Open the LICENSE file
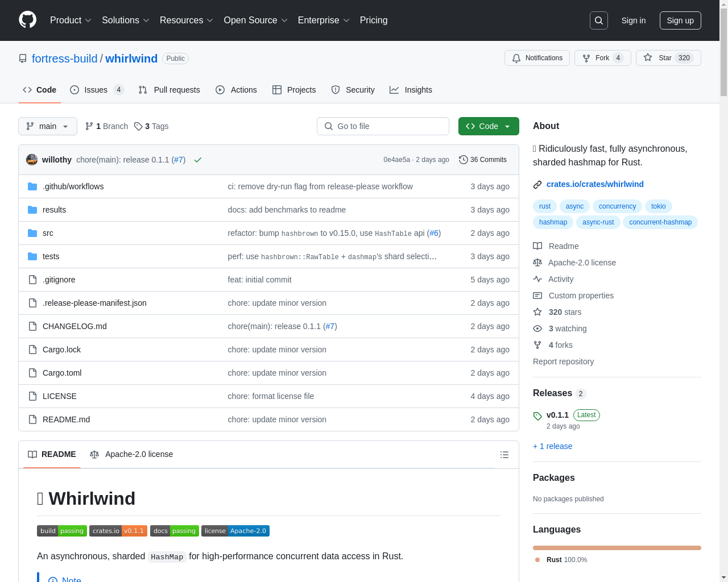Screen dimensions: 728x582 pos(60,396)
